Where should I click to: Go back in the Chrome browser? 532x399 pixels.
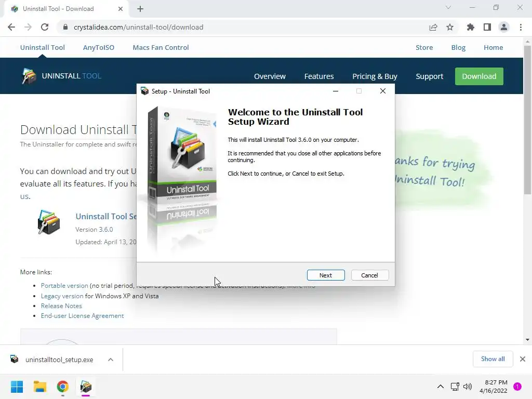click(x=11, y=27)
